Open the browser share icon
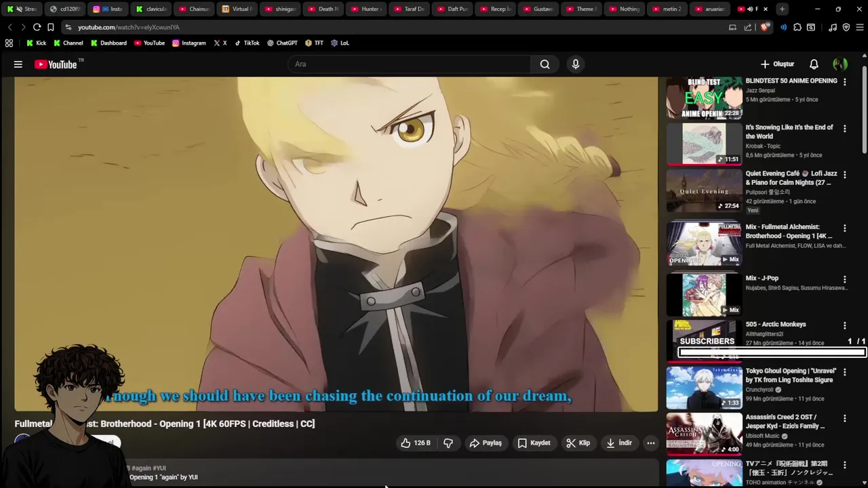The image size is (868, 488). (748, 27)
